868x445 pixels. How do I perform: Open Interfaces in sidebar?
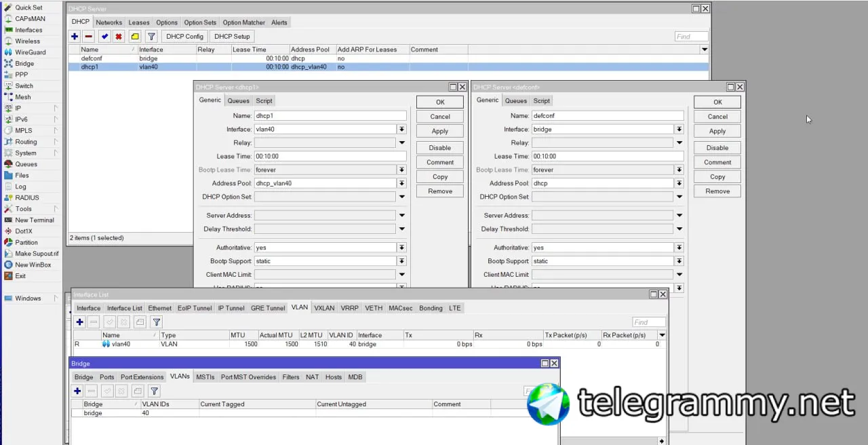pyautogui.click(x=28, y=30)
